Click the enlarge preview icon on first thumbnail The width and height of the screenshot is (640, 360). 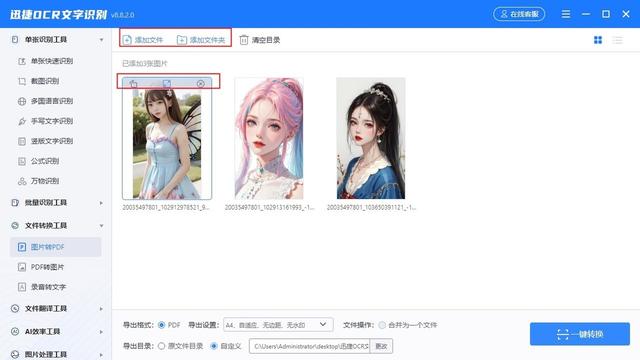[x=167, y=84]
